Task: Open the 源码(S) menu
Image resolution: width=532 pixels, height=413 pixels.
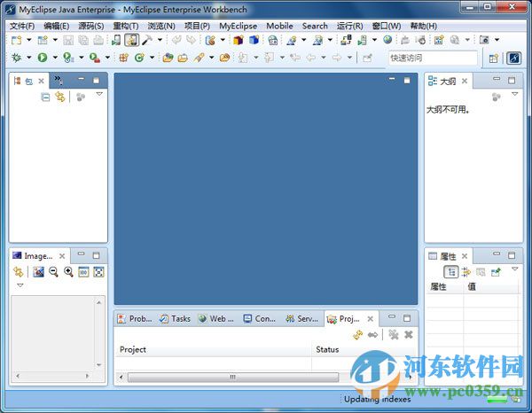Action: (91, 26)
